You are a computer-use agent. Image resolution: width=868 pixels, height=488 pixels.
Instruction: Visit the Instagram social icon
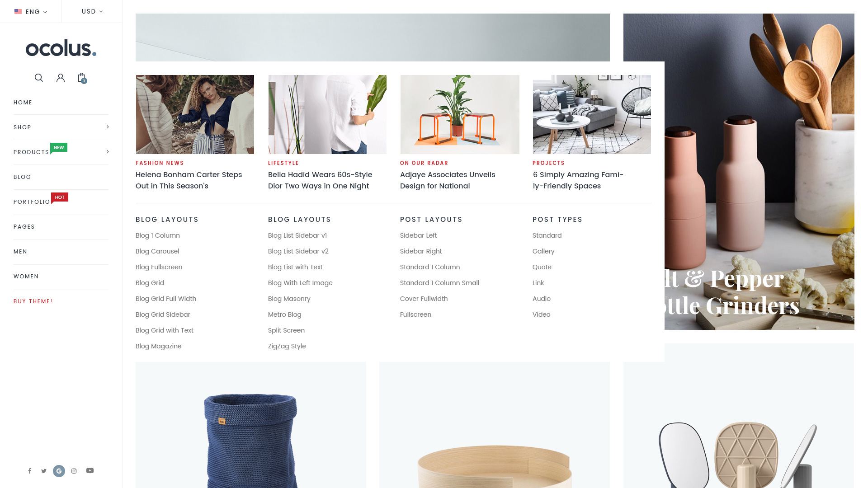tap(74, 471)
